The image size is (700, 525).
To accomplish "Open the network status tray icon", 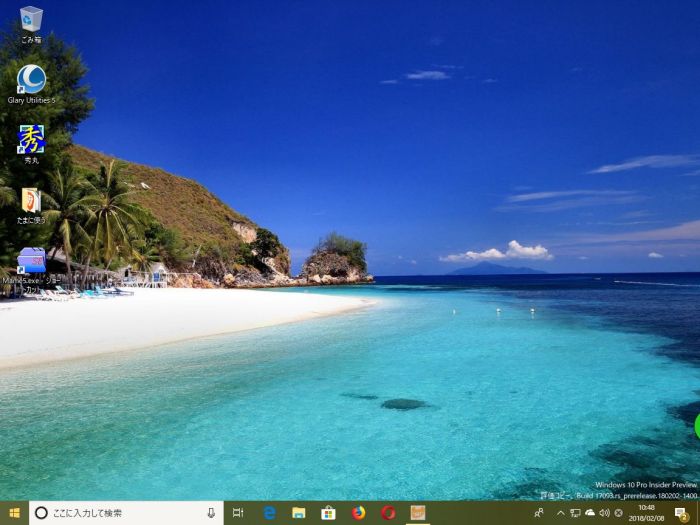I will [x=575, y=513].
